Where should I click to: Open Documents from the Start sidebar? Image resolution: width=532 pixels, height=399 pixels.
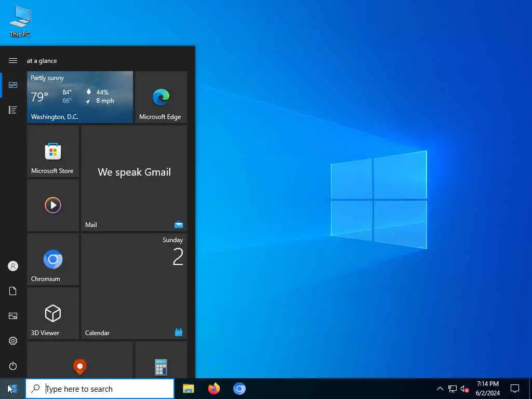point(13,291)
